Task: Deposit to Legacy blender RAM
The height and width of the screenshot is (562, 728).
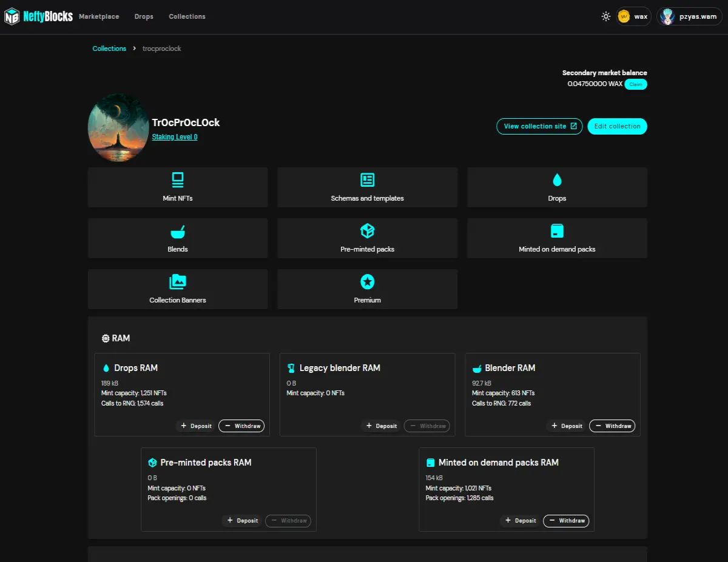Action: 381,426
